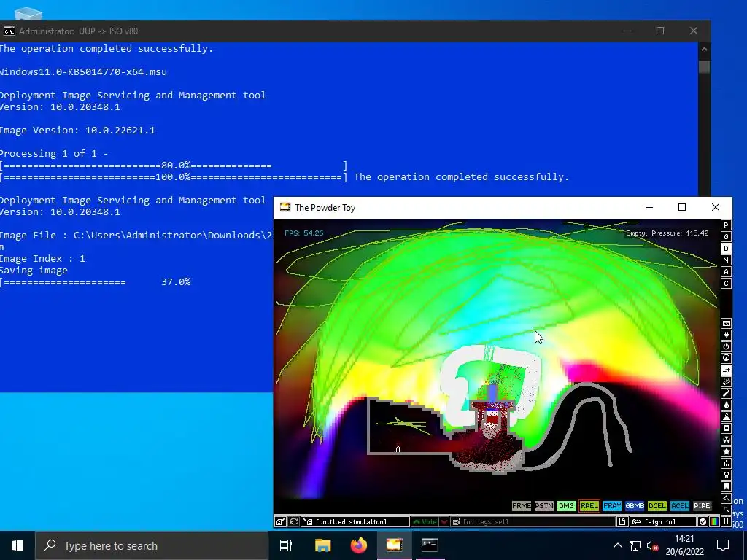Open the Radioactive element category
Viewport: 747px width, 560px height.
[726, 440]
